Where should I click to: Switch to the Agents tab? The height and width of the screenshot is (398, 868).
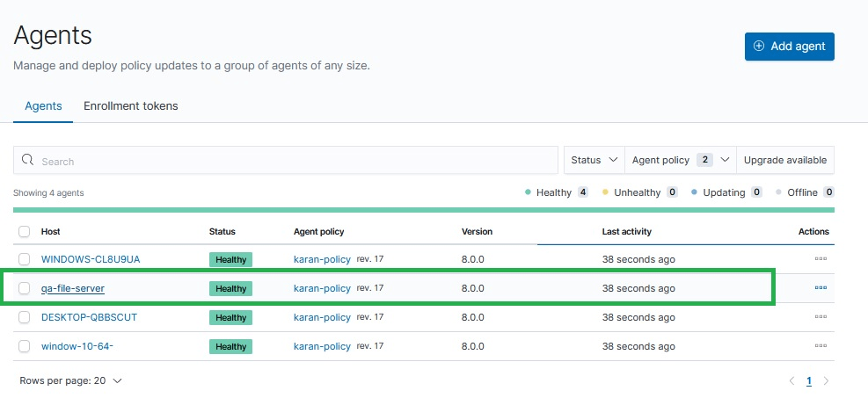[43, 105]
